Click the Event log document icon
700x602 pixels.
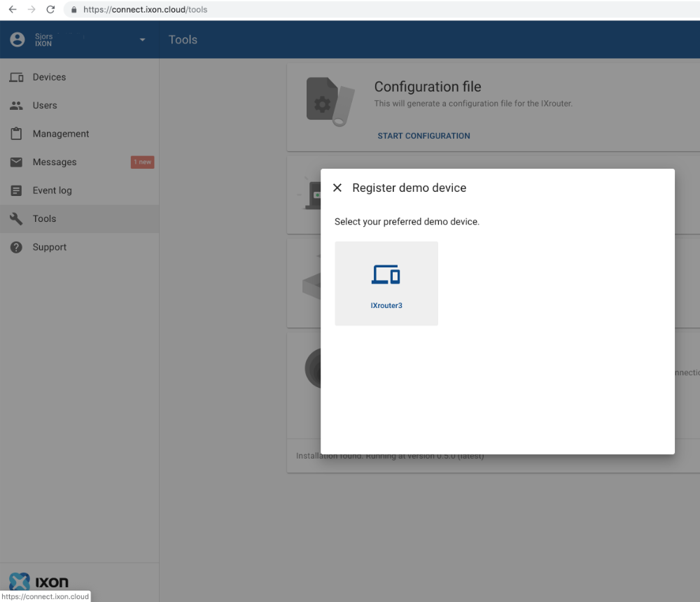click(15, 190)
